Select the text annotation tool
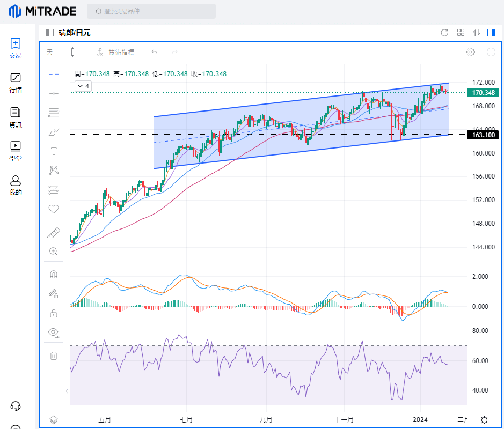The height and width of the screenshot is (429, 504). point(54,151)
